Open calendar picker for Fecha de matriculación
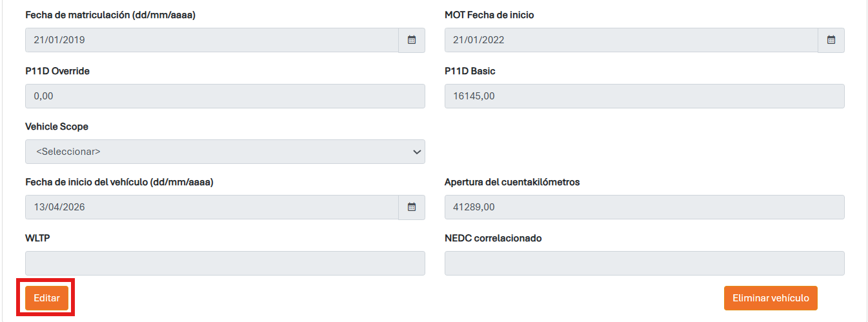868x322 pixels. pos(412,40)
